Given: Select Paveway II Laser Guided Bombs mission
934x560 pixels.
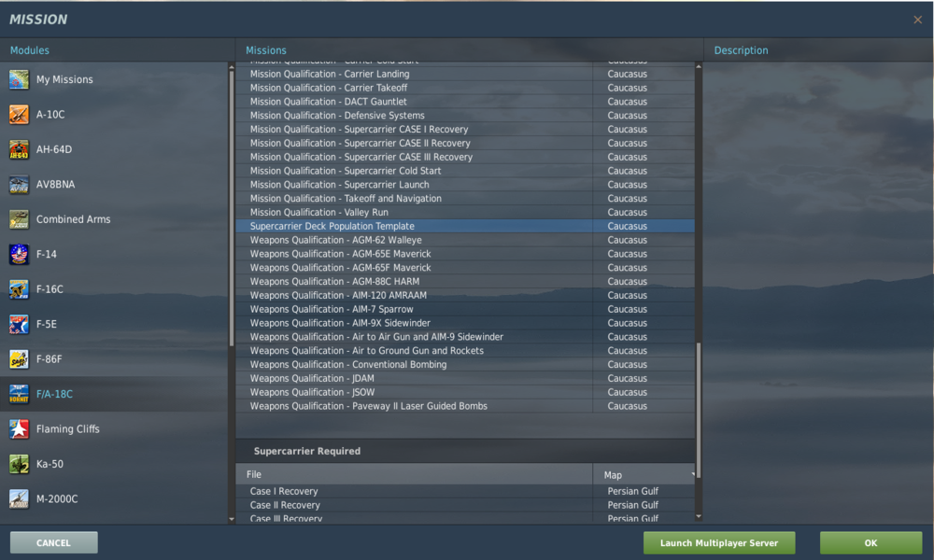Looking at the screenshot, I should pos(464,406).
